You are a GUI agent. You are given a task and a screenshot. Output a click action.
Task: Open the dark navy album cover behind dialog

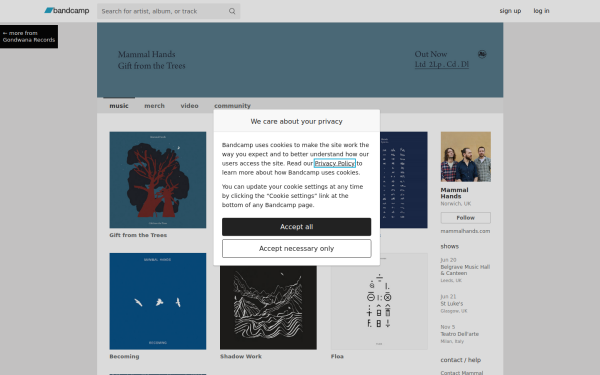coord(404,180)
